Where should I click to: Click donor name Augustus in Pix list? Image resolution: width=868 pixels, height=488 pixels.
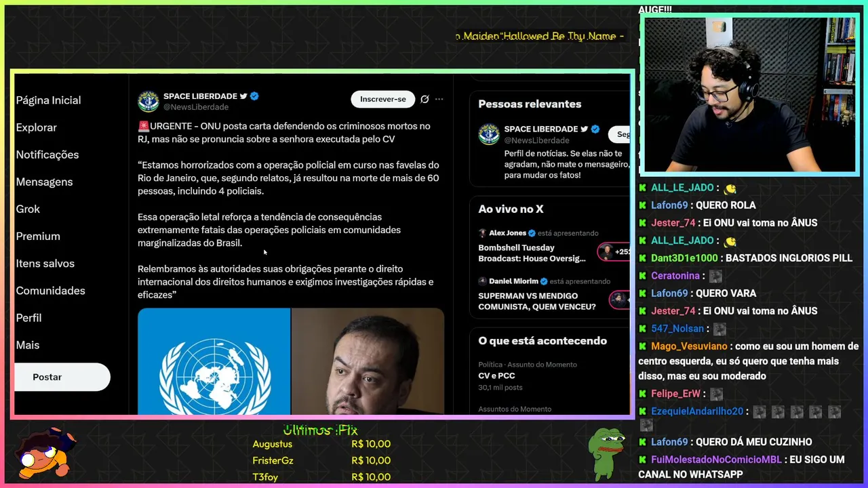tap(272, 444)
